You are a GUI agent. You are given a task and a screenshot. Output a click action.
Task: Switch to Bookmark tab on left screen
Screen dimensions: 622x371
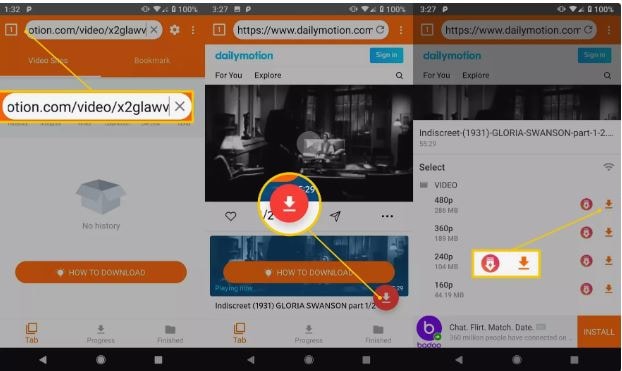(152, 60)
